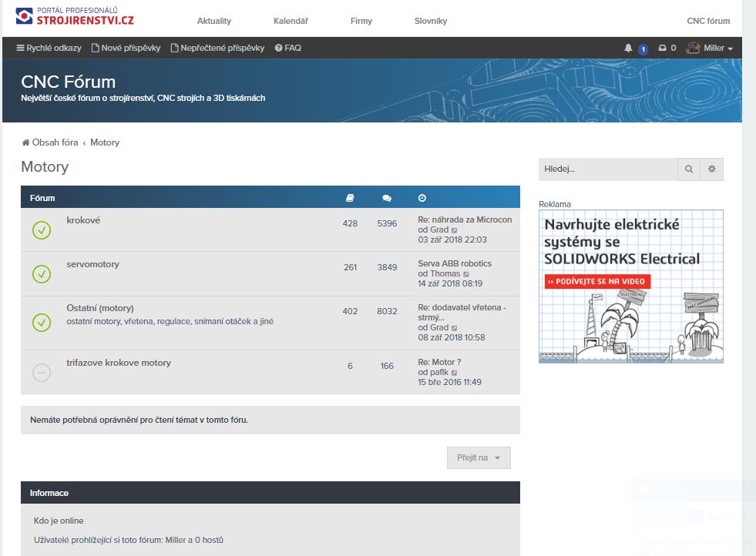Open the trifazove krokove motory forum

click(119, 363)
